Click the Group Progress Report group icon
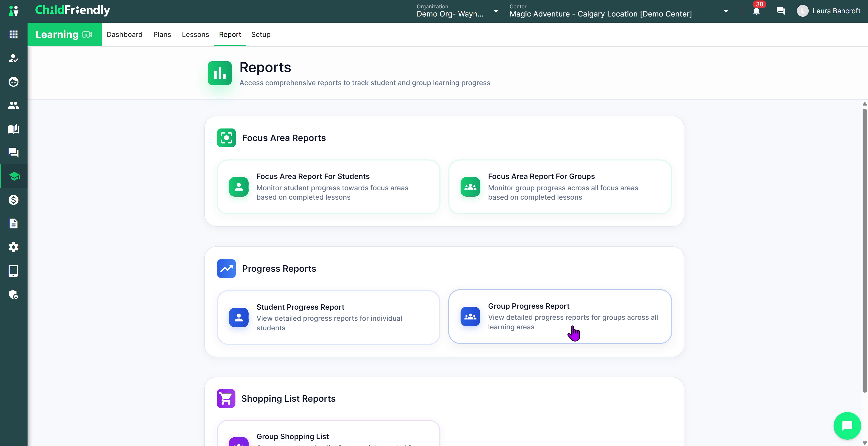The width and height of the screenshot is (868, 446). point(470,316)
